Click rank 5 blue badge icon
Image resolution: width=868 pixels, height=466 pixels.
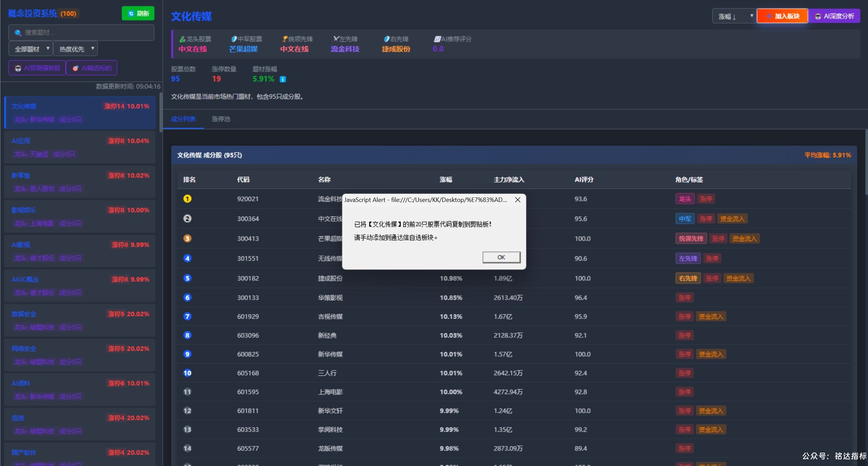(x=187, y=278)
